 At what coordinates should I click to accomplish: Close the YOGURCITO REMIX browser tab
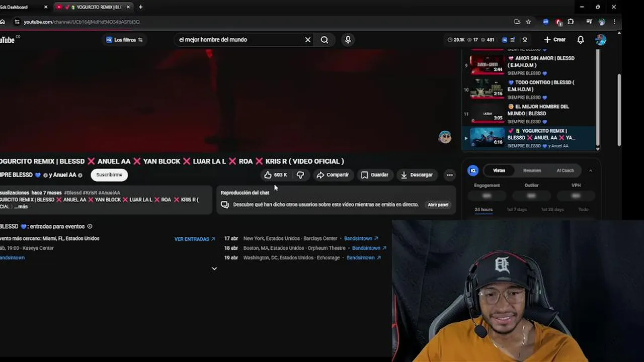(x=128, y=7)
